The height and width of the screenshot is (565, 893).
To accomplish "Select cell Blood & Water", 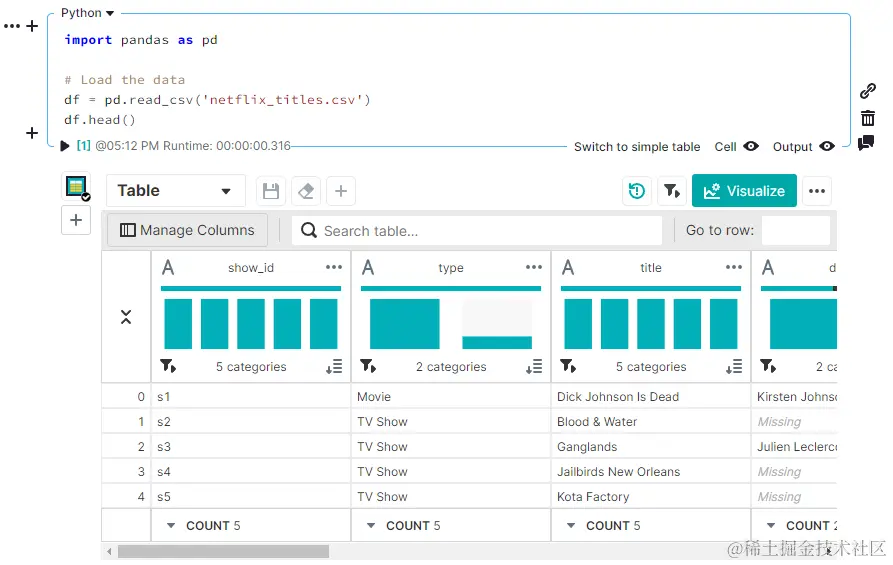I will click(x=650, y=421).
